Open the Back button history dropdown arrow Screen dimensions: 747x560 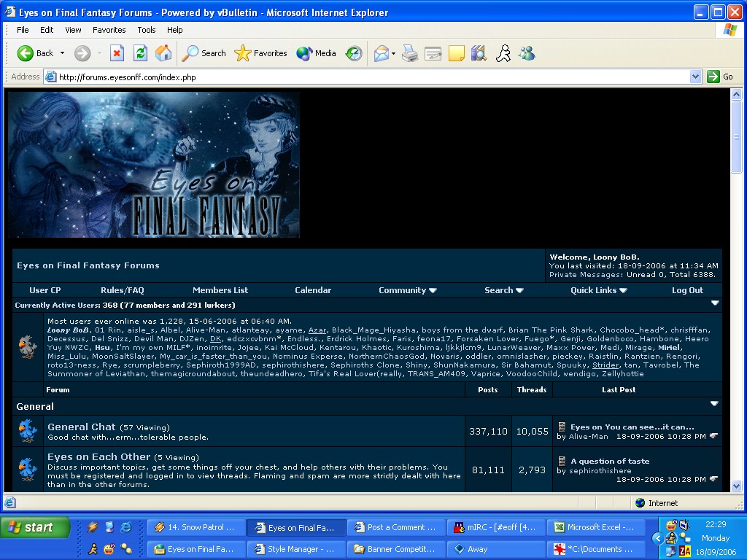tap(62, 53)
